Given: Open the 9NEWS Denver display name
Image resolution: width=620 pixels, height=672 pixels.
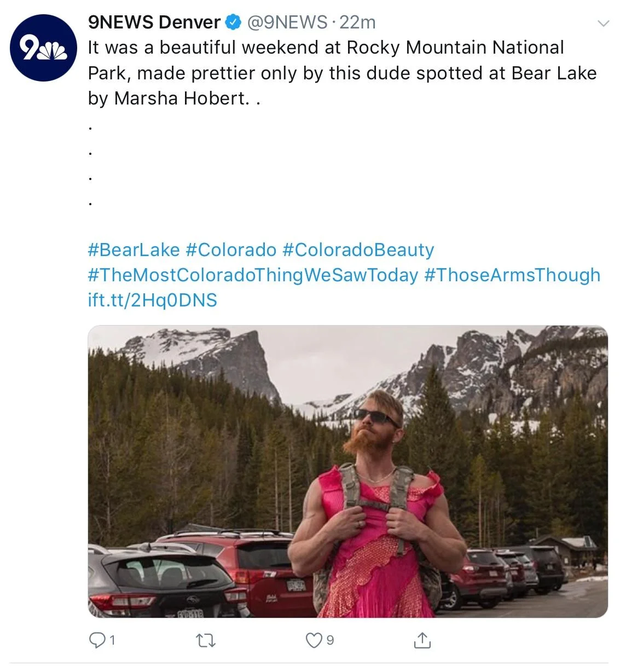Looking at the screenshot, I should coord(154,22).
